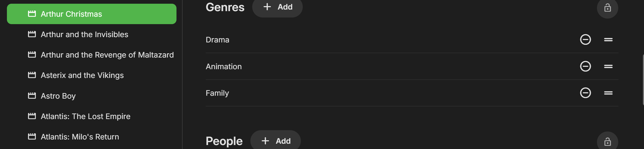
Task: Select Atlantis: Milo's Return
Action: (80, 137)
